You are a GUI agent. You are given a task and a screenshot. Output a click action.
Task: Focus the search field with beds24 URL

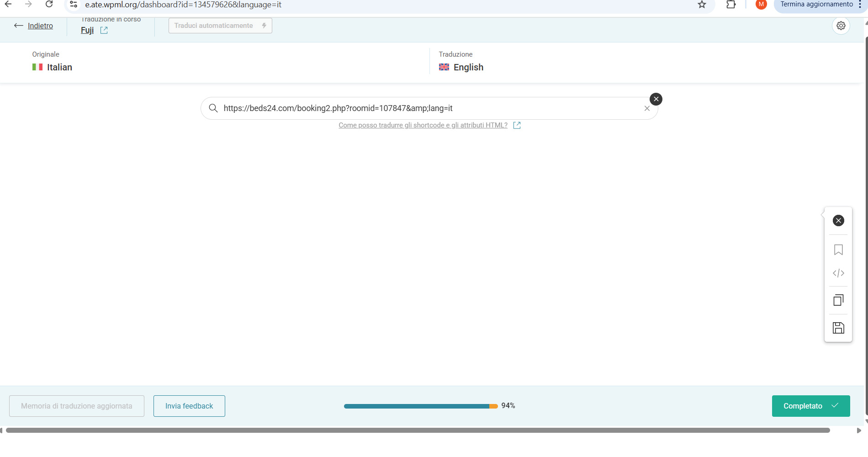pyautogui.click(x=429, y=108)
